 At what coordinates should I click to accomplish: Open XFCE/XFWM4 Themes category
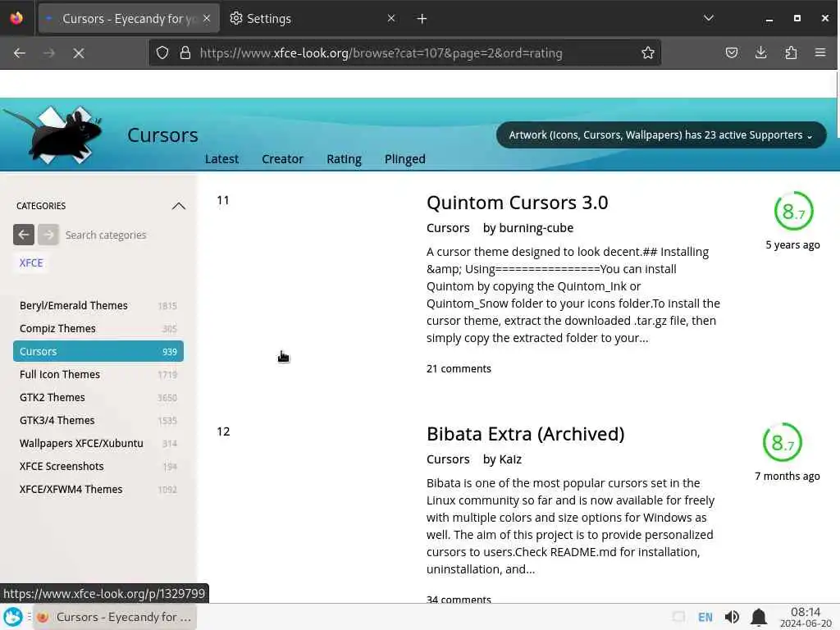(98, 490)
